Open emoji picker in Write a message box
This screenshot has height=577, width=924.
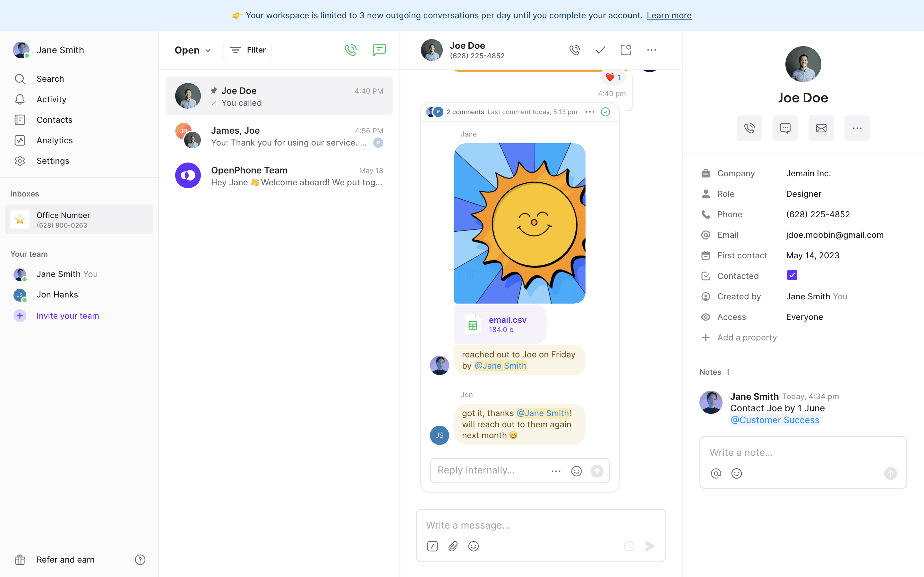pyautogui.click(x=474, y=546)
